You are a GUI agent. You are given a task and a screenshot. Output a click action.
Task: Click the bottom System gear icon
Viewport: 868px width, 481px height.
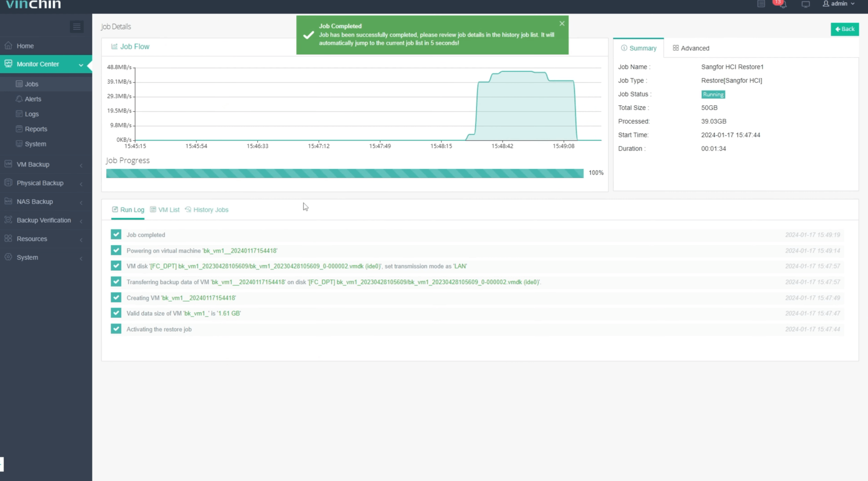click(x=8, y=257)
